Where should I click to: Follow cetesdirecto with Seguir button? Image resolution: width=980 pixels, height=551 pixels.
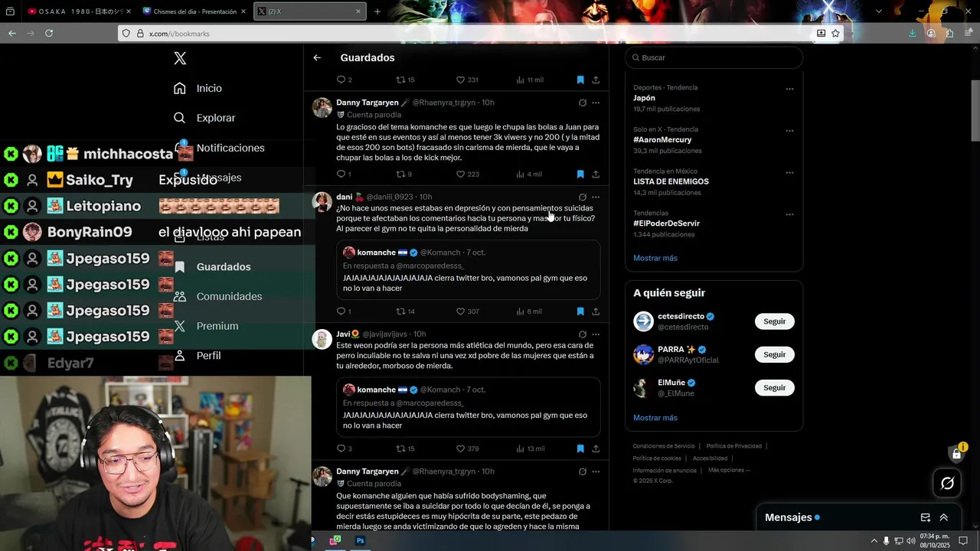coord(774,321)
